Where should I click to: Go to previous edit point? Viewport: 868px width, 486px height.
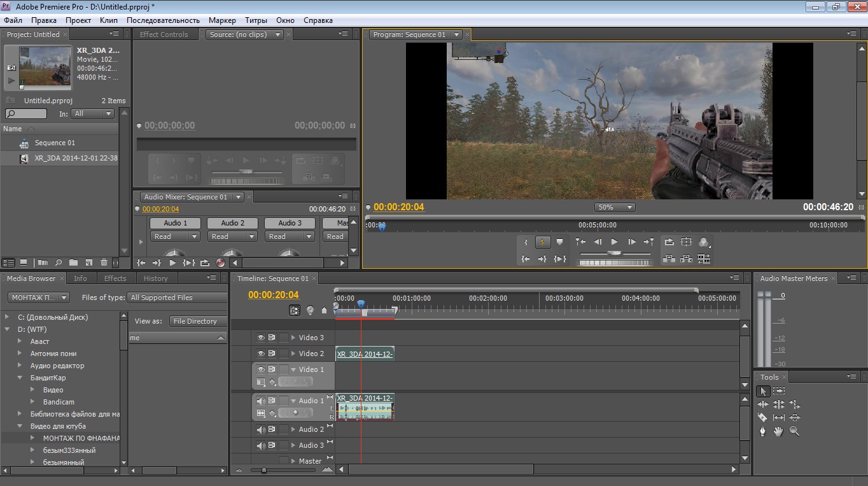[580, 242]
